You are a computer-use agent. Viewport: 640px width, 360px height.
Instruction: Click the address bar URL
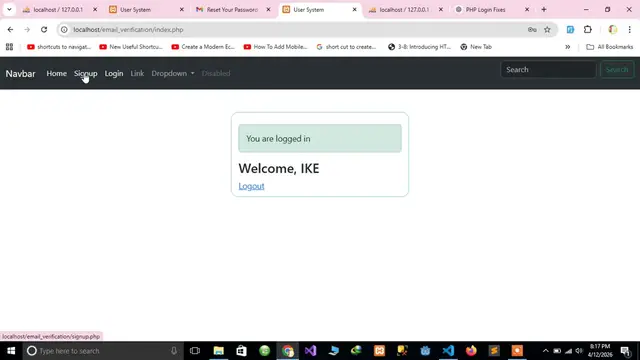coord(128,29)
